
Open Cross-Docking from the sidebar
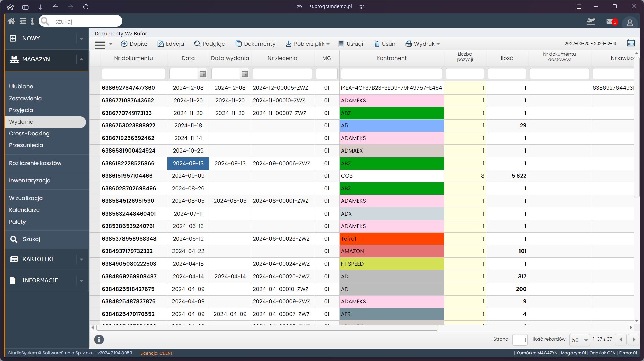[29, 133]
